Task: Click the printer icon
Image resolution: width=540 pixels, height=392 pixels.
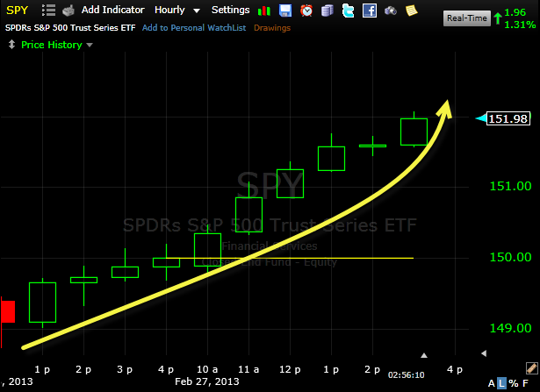Action: point(68,11)
